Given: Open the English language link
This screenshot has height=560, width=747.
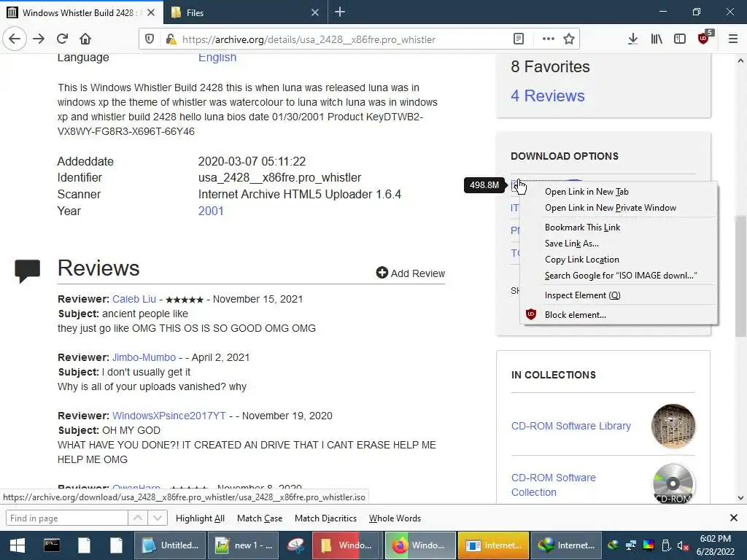Looking at the screenshot, I should pos(217,57).
